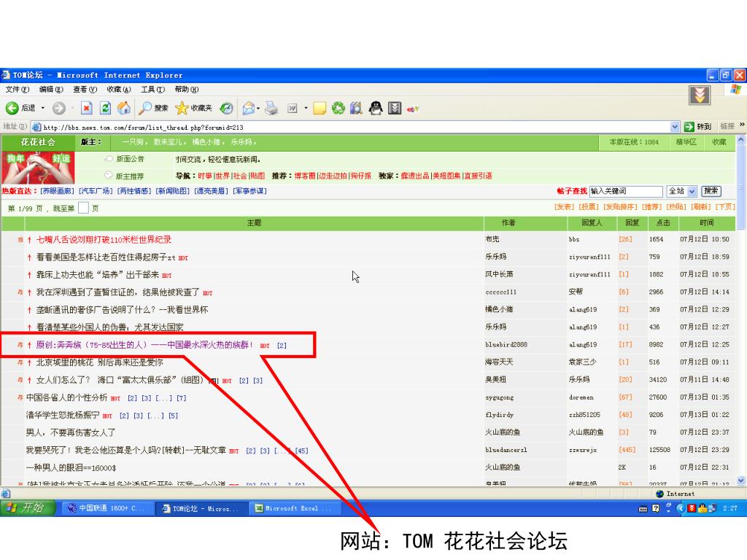Click the Print printer icon
The width and height of the screenshot is (747, 560).
(x=271, y=109)
